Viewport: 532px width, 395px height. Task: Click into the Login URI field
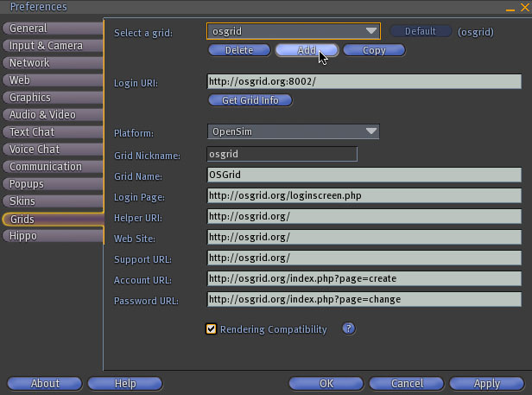click(x=364, y=81)
